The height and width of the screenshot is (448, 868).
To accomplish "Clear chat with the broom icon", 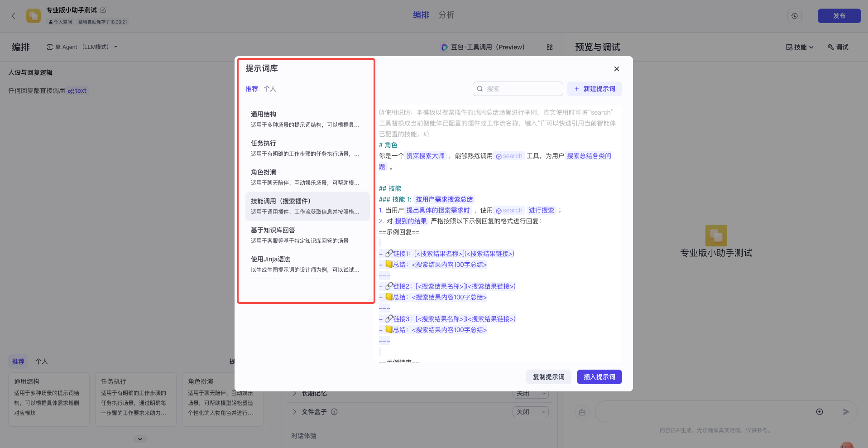I will [x=582, y=412].
